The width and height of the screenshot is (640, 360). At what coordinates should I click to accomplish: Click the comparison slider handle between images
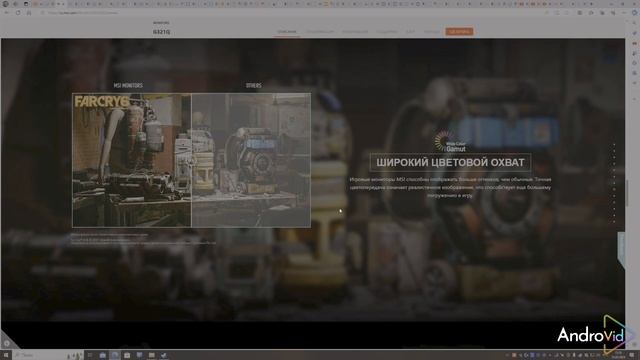pyautogui.click(x=191, y=161)
